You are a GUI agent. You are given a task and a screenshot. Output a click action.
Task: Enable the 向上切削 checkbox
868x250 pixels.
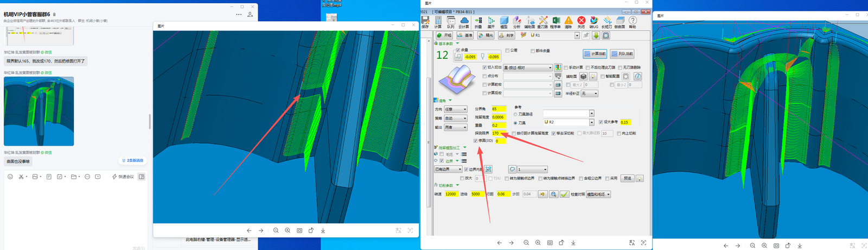(x=618, y=133)
